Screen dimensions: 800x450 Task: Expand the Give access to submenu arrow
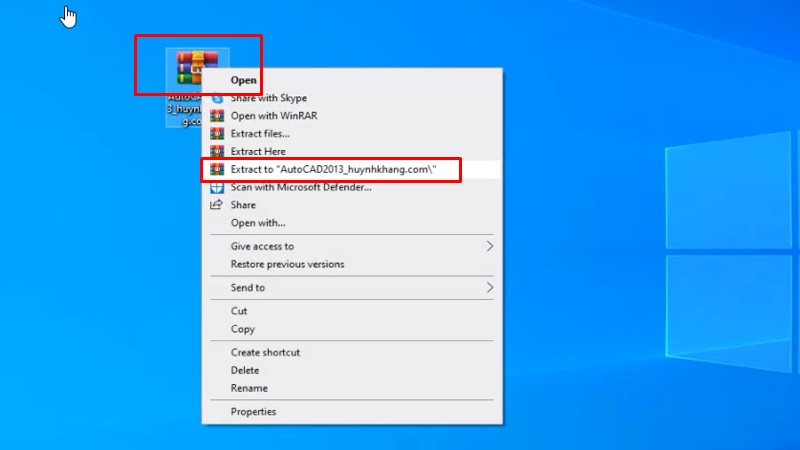[490, 246]
